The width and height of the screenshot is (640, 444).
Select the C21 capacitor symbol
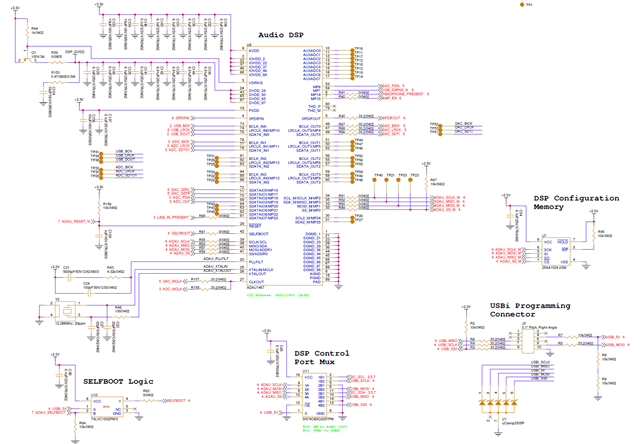tap(70, 278)
